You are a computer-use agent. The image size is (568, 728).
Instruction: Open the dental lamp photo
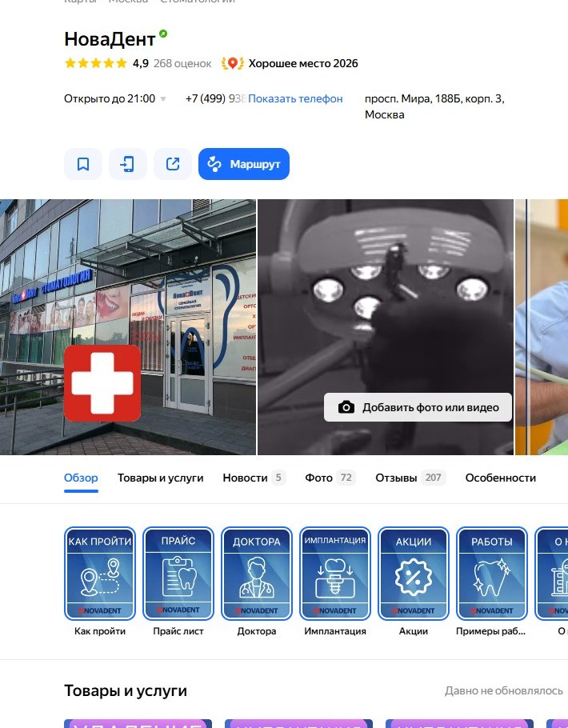coord(386,327)
